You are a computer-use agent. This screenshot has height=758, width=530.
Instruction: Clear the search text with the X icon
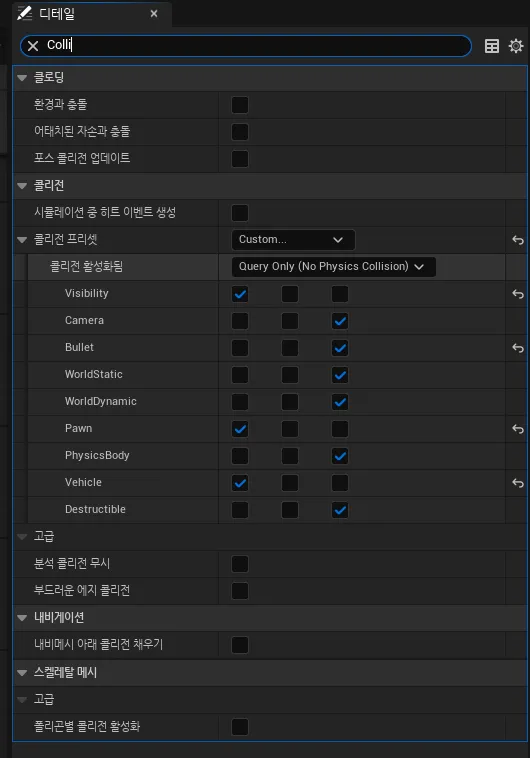(33, 46)
